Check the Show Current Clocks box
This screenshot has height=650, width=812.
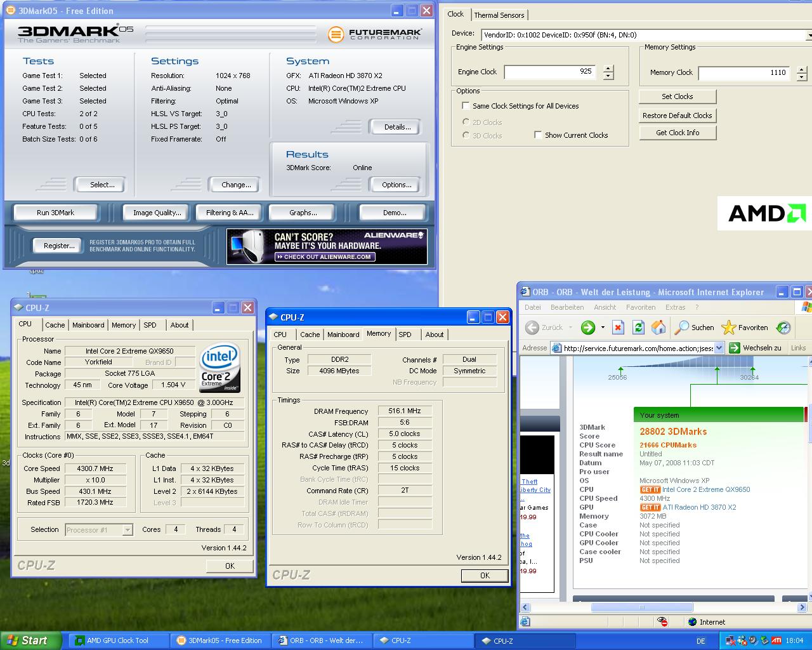[x=538, y=135]
